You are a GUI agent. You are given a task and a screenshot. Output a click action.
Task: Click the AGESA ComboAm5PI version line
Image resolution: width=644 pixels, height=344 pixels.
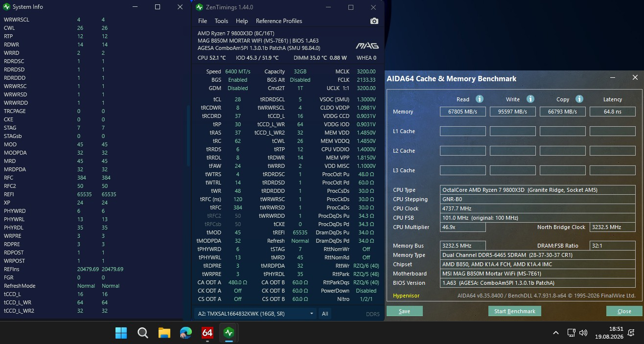[x=259, y=48]
